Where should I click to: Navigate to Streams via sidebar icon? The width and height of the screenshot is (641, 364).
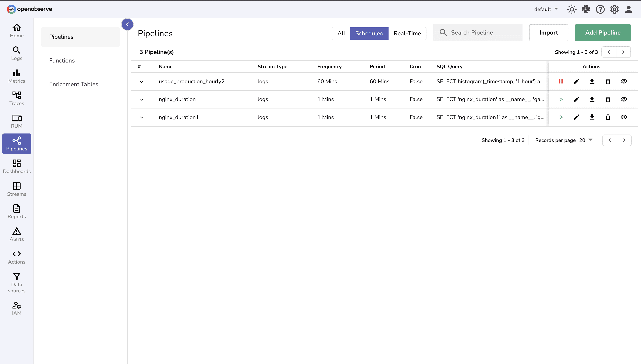pyautogui.click(x=17, y=189)
